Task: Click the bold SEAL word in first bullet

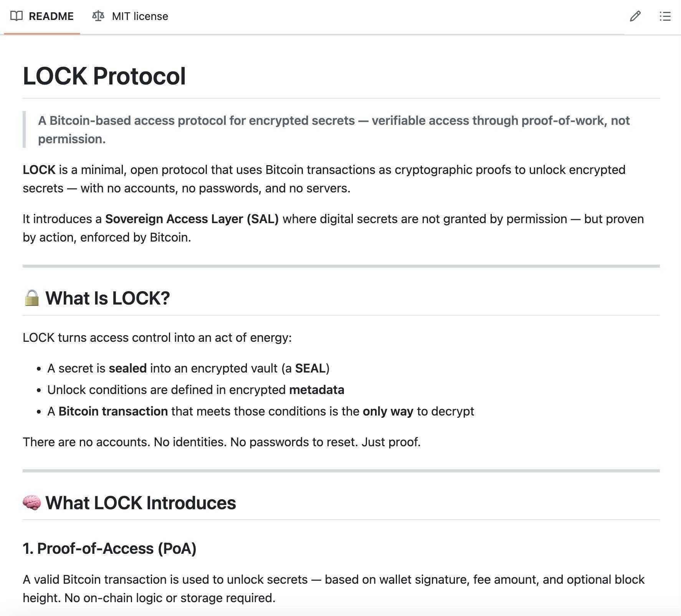Action: (x=310, y=368)
